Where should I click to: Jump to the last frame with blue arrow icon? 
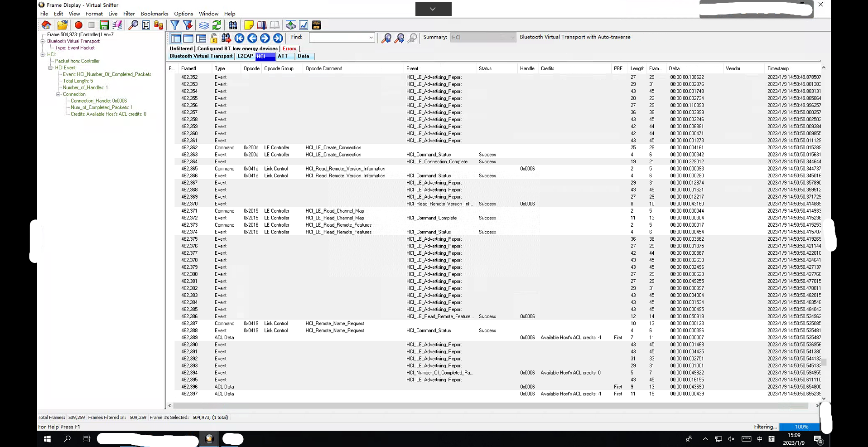(x=278, y=38)
